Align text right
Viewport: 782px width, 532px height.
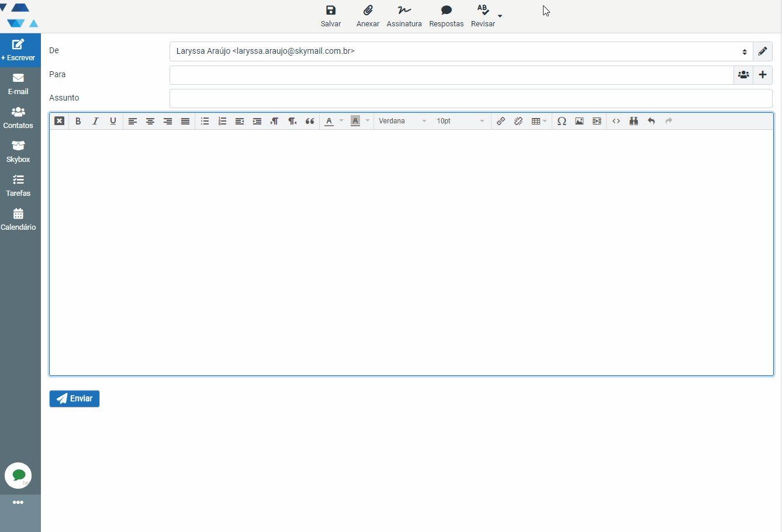(168, 121)
